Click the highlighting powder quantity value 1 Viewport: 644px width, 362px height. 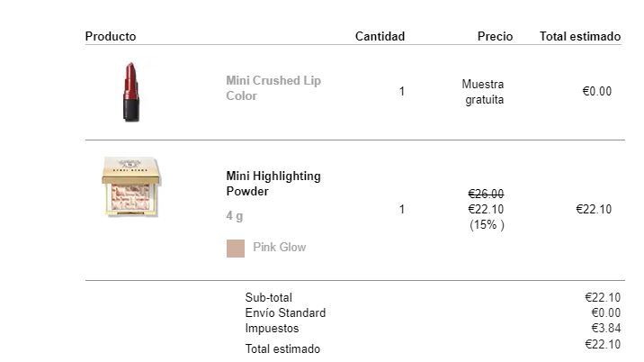pos(402,210)
